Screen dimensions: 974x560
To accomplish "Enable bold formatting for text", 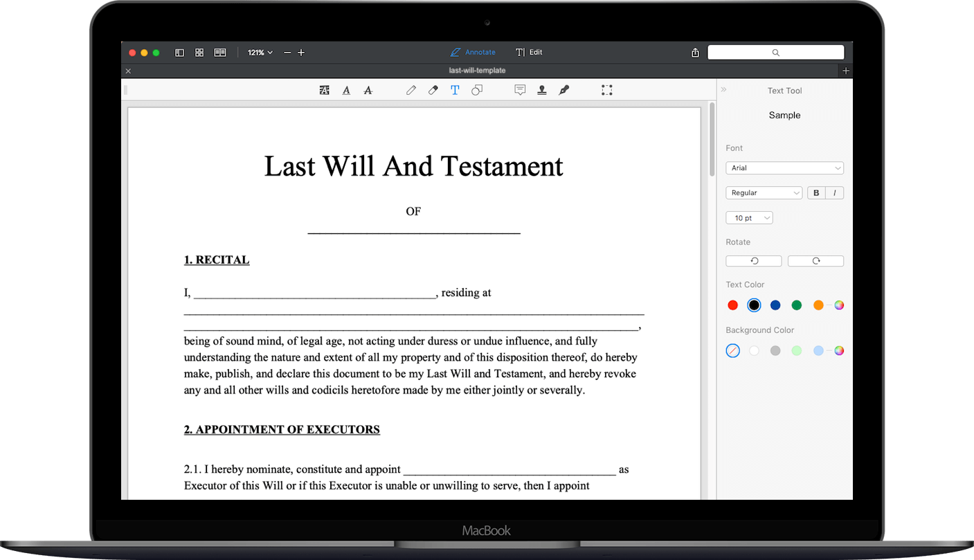I will point(815,192).
